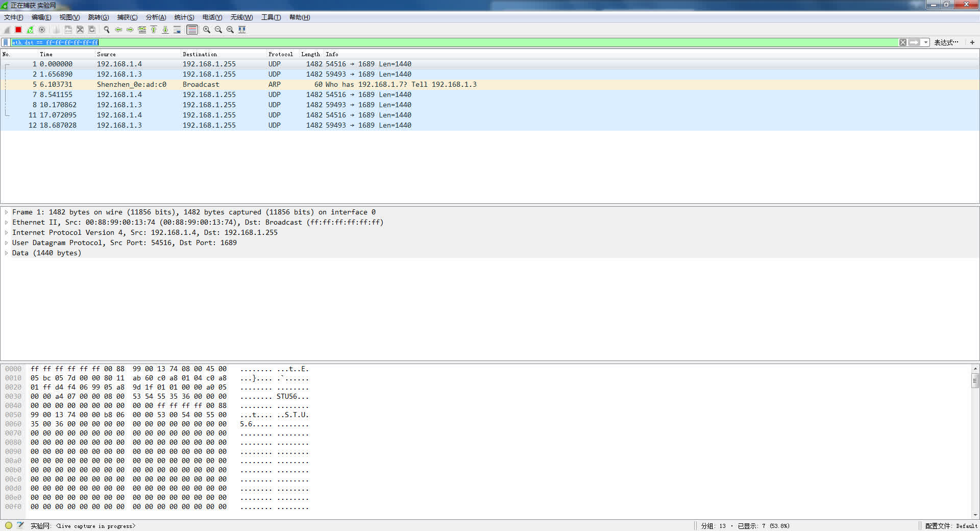Zoom in on packet text

tap(207, 30)
